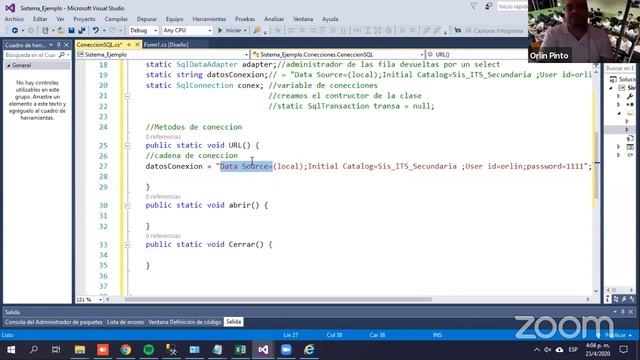Collapse the abrir() method on line 30
This screenshot has width=640, height=360.
point(128,206)
